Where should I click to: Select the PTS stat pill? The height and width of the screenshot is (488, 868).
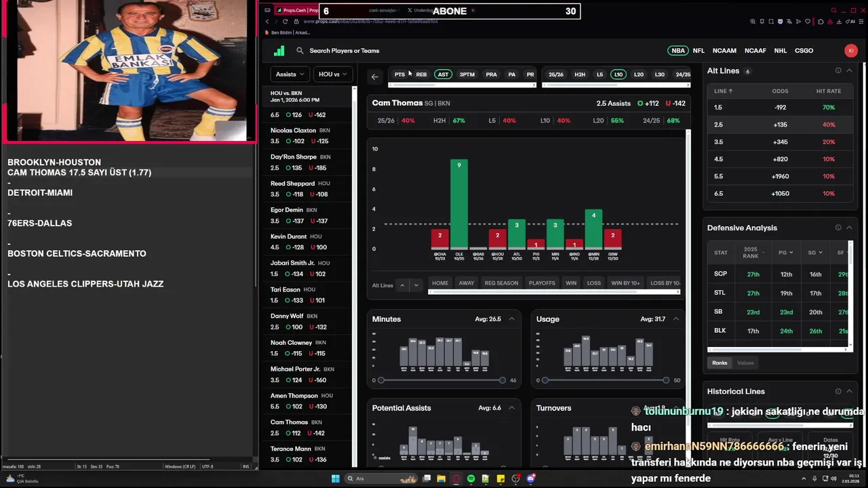399,75
